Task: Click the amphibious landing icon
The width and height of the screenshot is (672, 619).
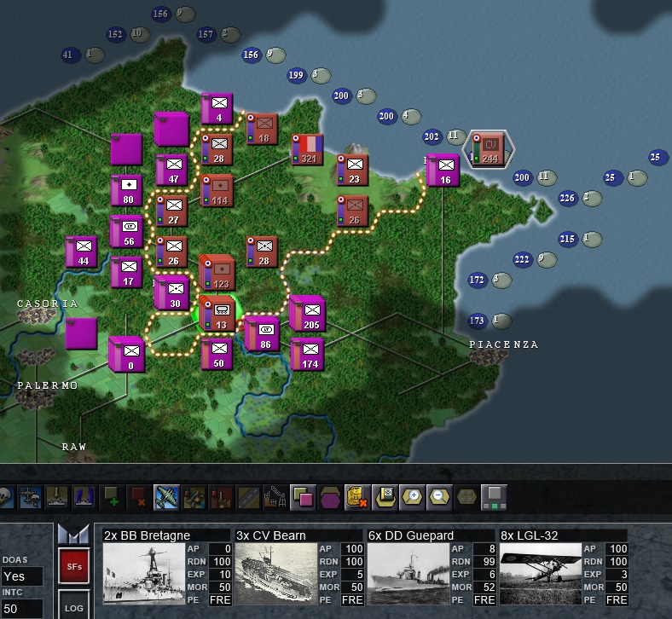Action: [x=57, y=497]
